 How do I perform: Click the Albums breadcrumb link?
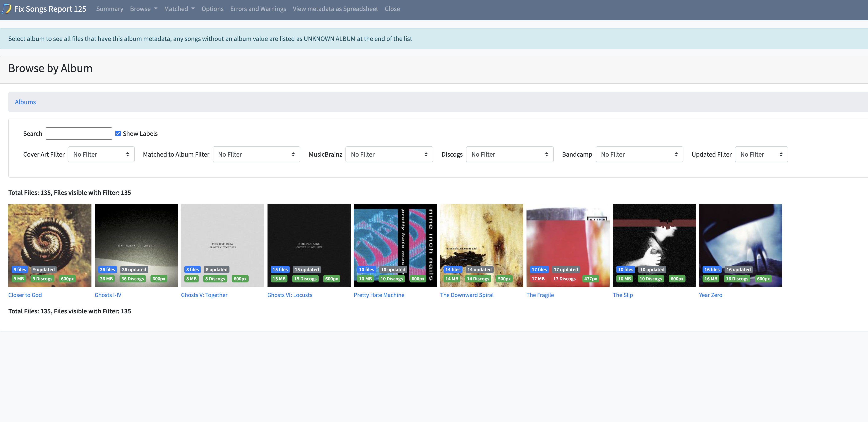coord(25,102)
